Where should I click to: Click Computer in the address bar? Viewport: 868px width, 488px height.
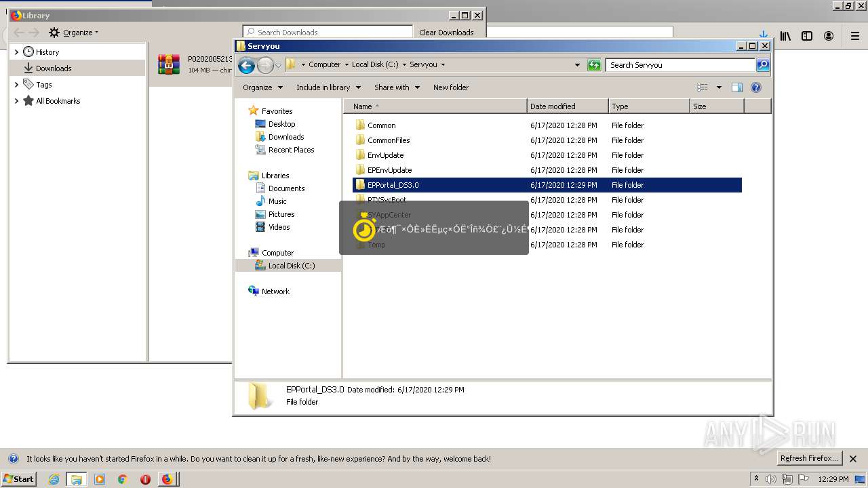click(324, 64)
